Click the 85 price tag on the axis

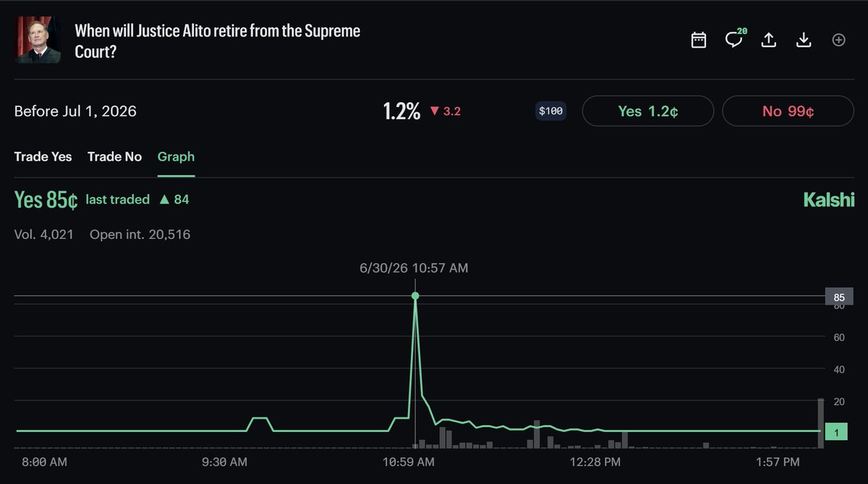(839, 297)
